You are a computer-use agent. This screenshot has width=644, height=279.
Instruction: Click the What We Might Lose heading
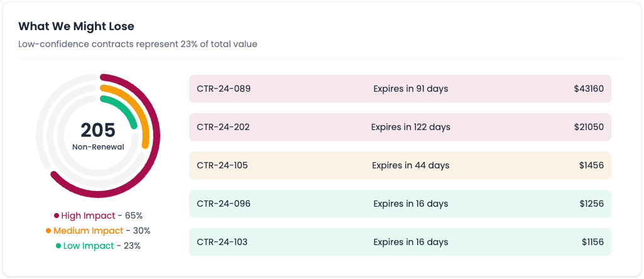[76, 26]
